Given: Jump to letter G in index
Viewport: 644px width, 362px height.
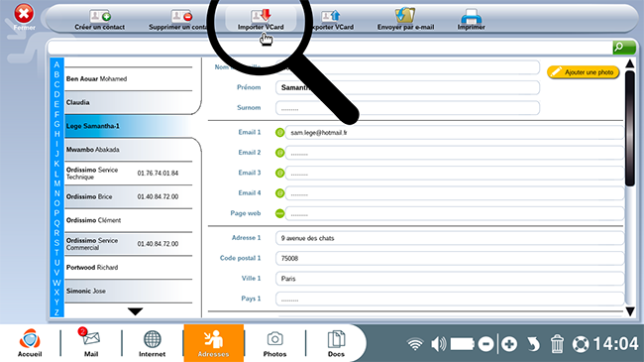Looking at the screenshot, I should [x=56, y=124].
